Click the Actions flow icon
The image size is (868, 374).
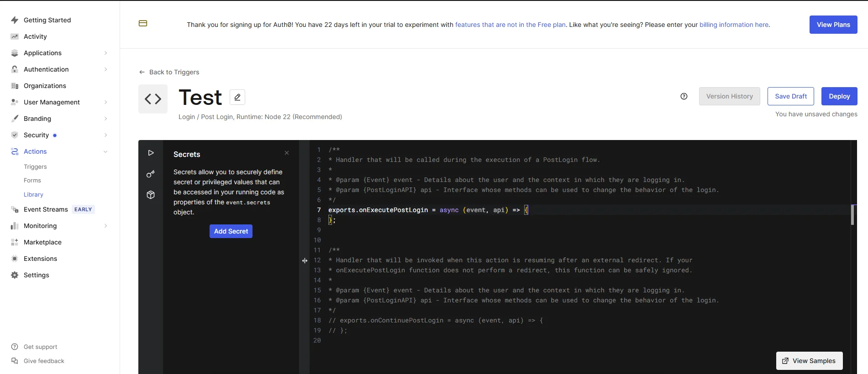(x=15, y=151)
